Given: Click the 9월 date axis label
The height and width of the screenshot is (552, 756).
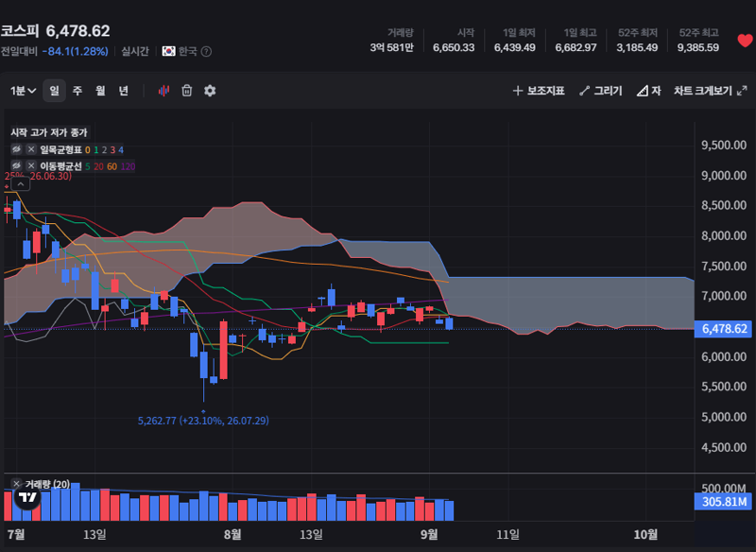Looking at the screenshot, I should 429,534.
